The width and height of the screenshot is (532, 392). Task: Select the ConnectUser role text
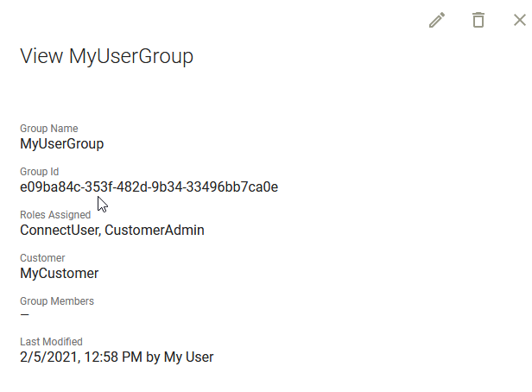coord(60,231)
